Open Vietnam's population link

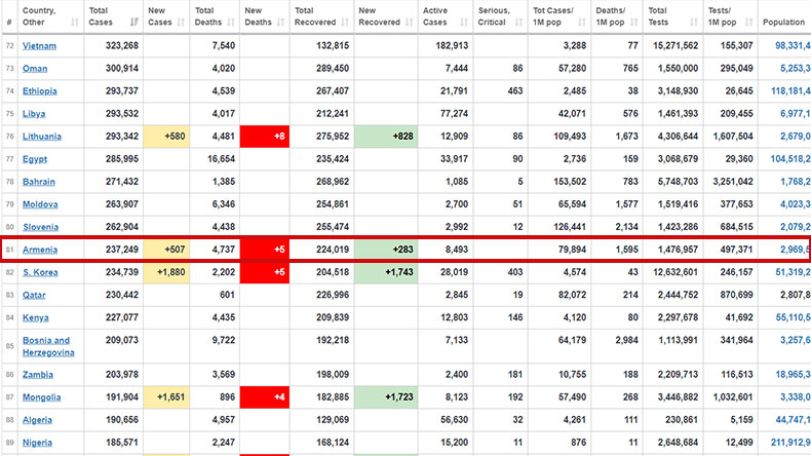[793, 45]
